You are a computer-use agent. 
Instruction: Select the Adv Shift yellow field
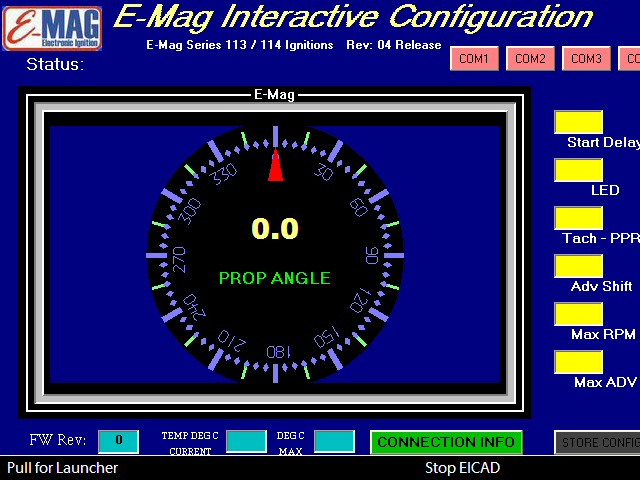(578, 266)
